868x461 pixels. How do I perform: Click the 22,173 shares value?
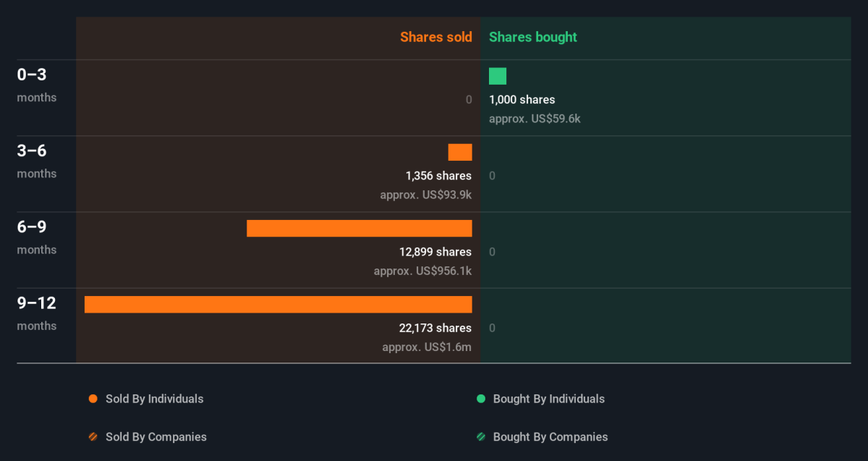coord(435,328)
